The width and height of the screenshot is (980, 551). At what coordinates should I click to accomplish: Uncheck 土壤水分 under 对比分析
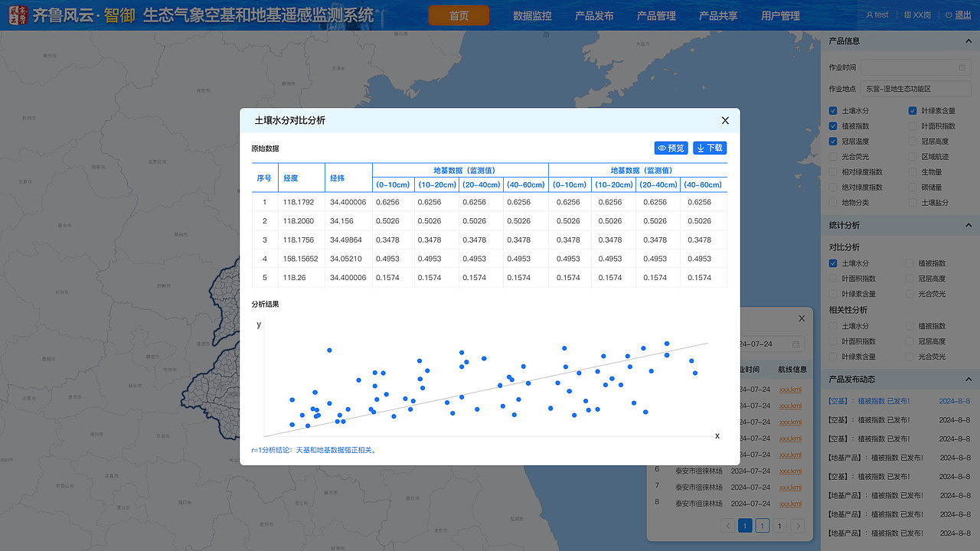[833, 263]
